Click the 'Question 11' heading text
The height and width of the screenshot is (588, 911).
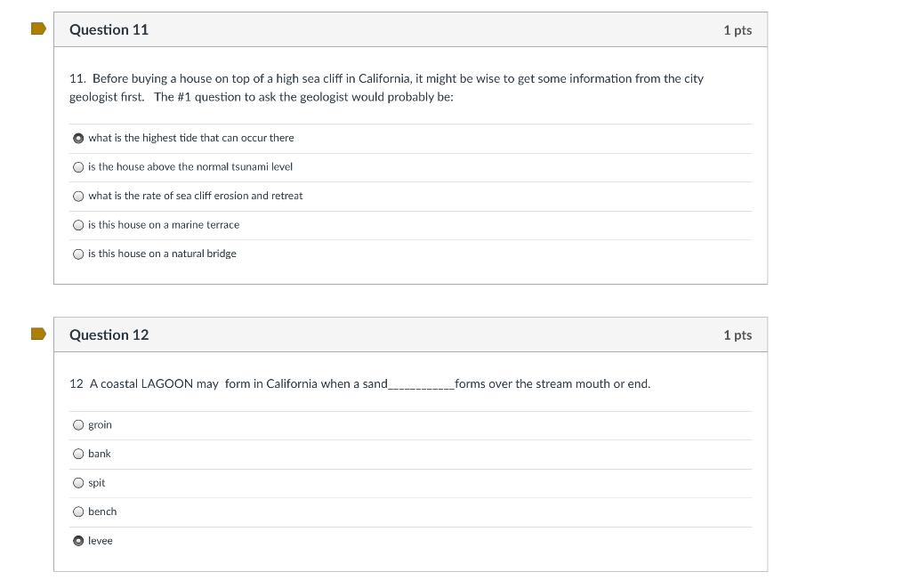point(109,29)
